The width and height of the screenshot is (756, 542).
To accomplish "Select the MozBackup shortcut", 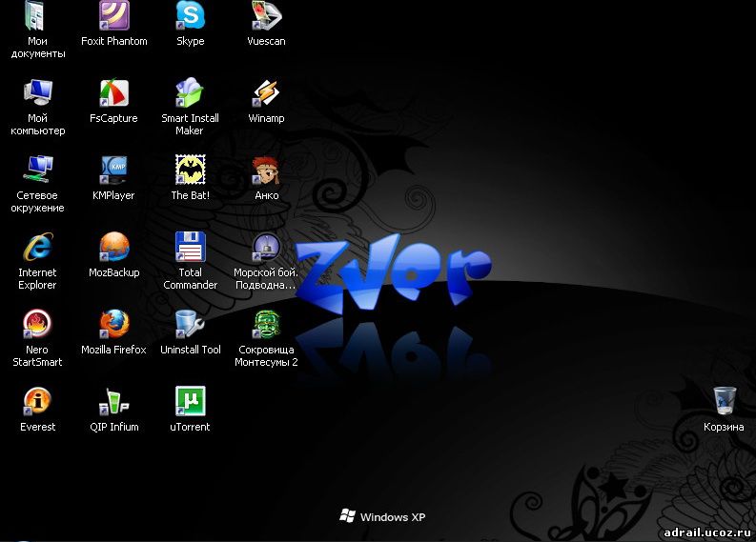I will tap(113, 247).
